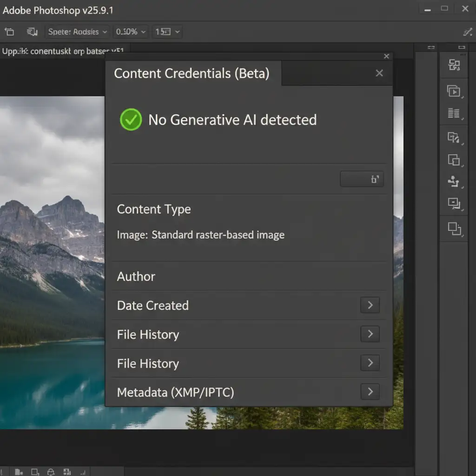Viewport: 476px width, 476px height.
Task: Collapse the rightmost icon panel column
Action: (x=461, y=47)
